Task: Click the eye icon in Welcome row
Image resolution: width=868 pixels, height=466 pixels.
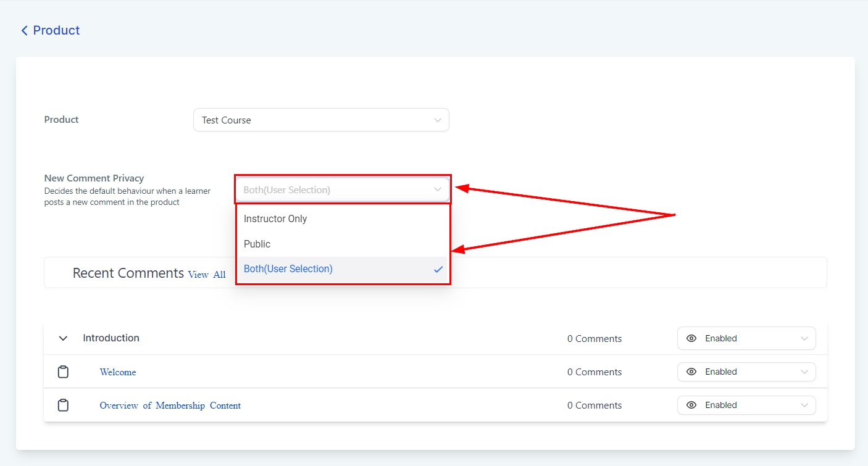Action: coord(691,372)
